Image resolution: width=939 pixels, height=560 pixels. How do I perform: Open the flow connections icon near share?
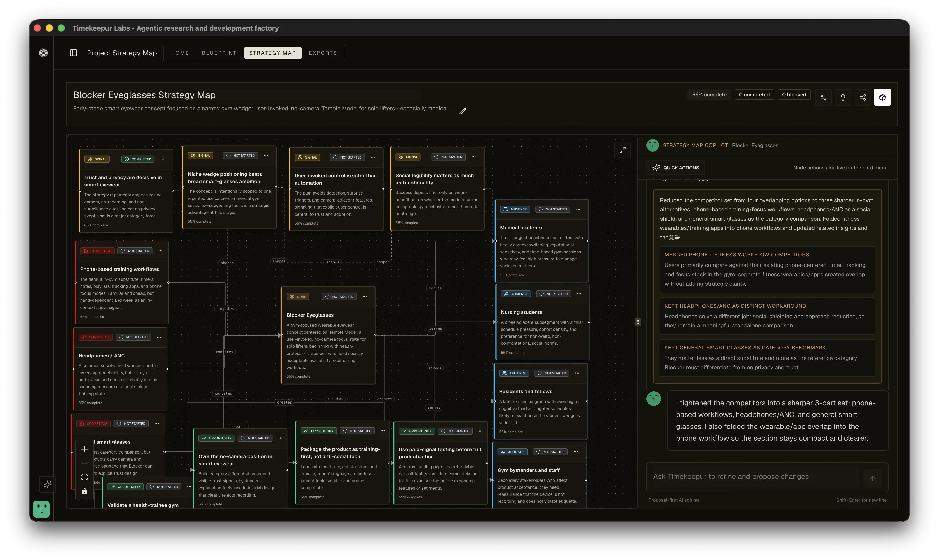[x=823, y=97]
